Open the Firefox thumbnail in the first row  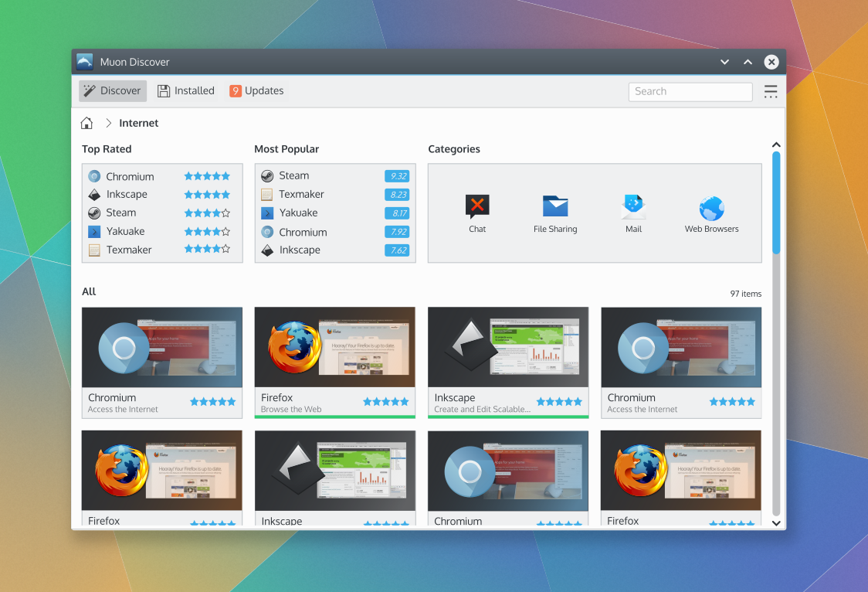334,348
